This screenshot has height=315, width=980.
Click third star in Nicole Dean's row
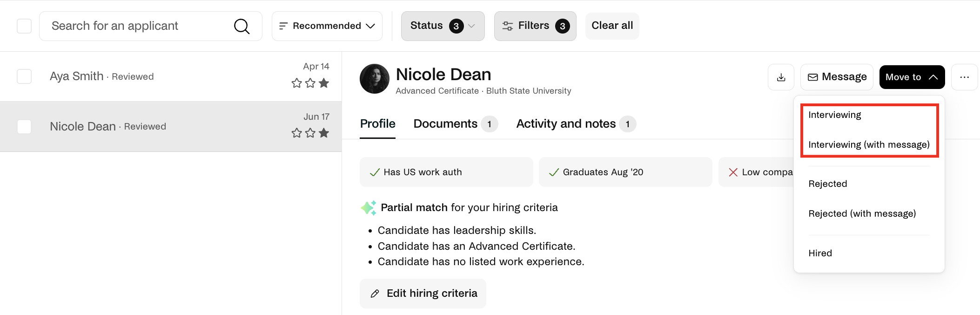[324, 133]
